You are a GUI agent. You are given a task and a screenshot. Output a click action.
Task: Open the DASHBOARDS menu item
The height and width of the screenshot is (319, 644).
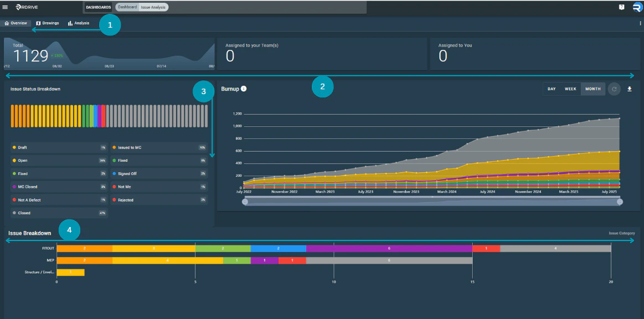click(98, 7)
